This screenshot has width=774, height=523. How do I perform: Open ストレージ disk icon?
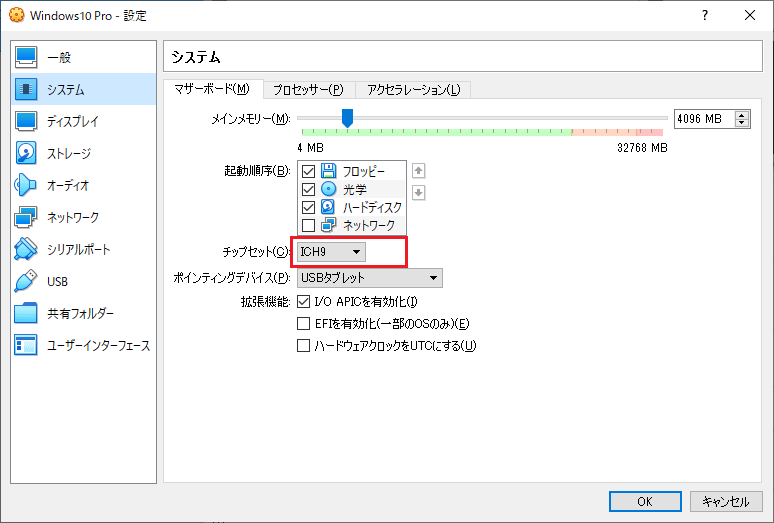pyautogui.click(x=26, y=153)
